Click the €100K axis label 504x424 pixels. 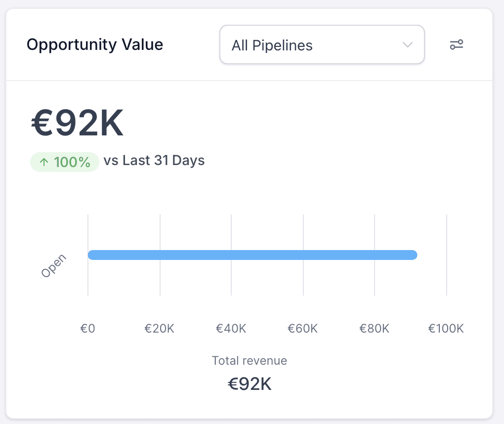[446, 329]
